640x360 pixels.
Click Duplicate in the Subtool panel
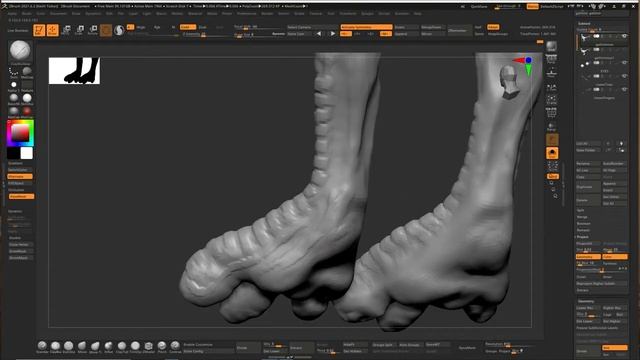(588, 187)
